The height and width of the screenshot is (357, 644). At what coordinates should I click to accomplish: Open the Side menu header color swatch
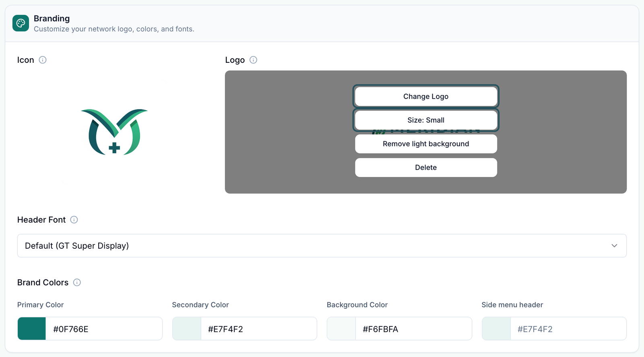496,329
